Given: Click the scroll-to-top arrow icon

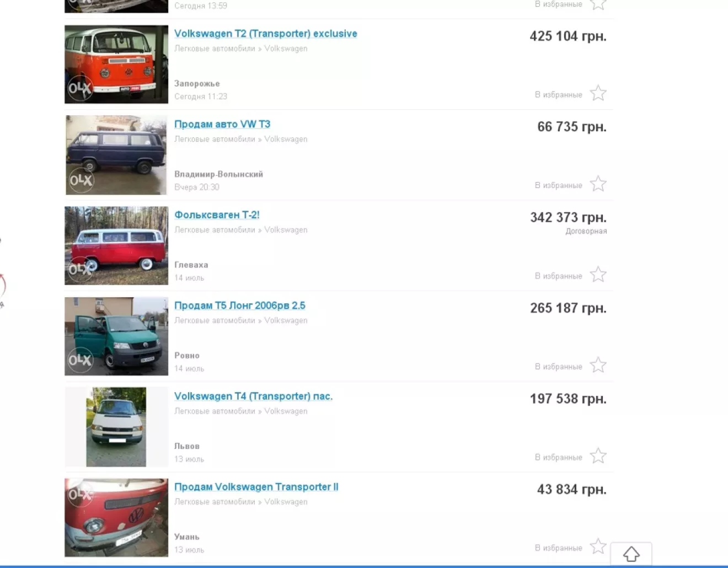Looking at the screenshot, I should [631, 554].
